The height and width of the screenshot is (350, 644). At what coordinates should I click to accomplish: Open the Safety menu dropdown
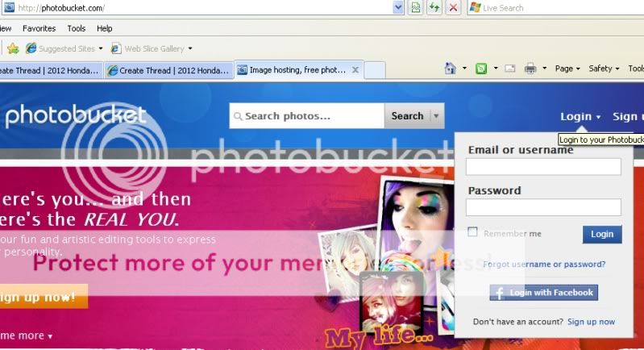604,69
